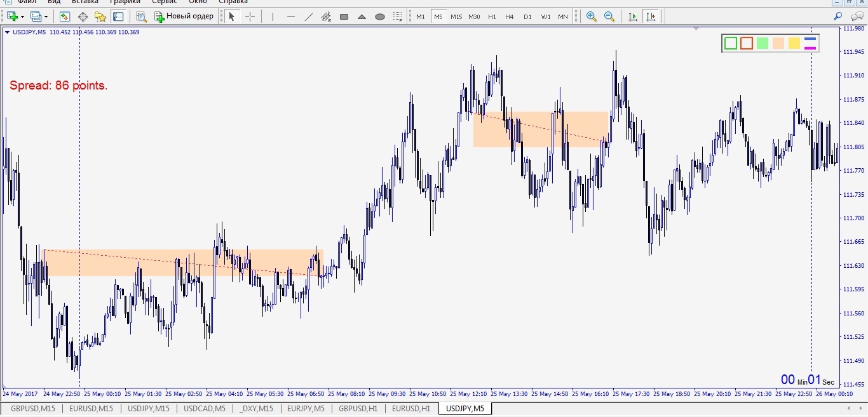Screen dimensions: 868x417
Task: Select the Crosshair cursor tool
Action: 250,17
